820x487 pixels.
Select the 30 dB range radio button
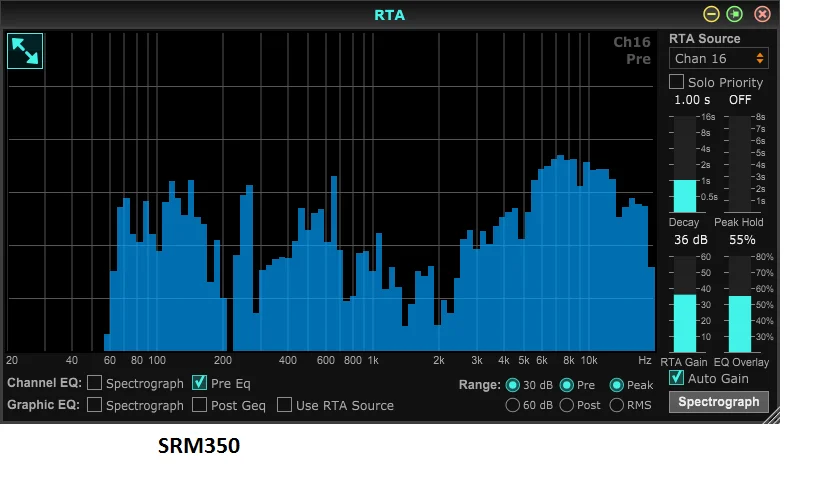(x=512, y=386)
